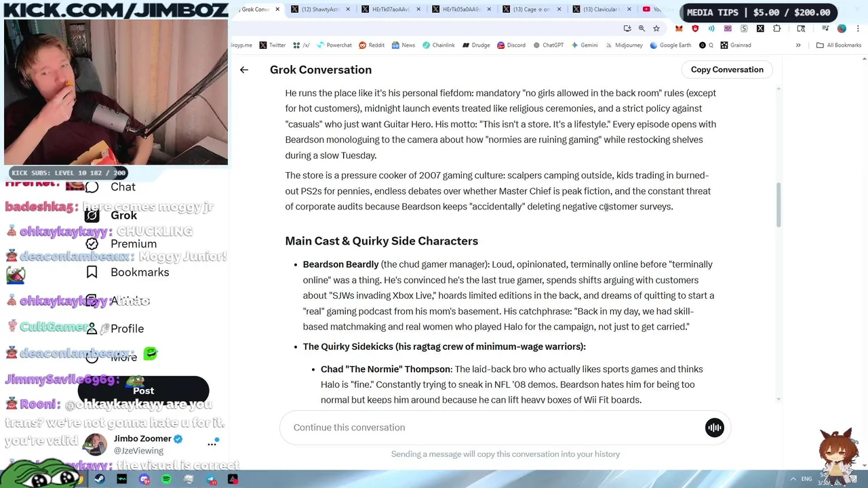
Task: Open the Midjourney bookmark
Action: point(623,45)
